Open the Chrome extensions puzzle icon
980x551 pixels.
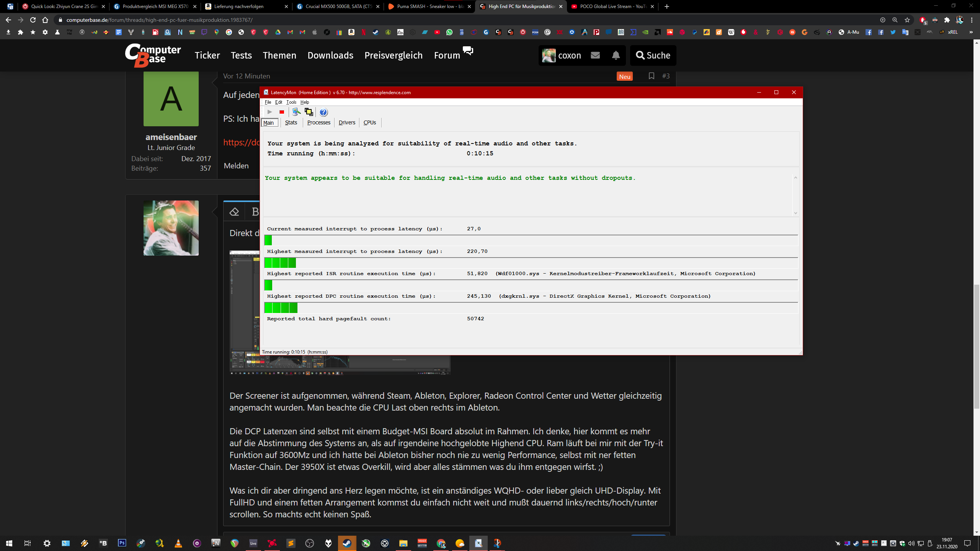pos(947,20)
